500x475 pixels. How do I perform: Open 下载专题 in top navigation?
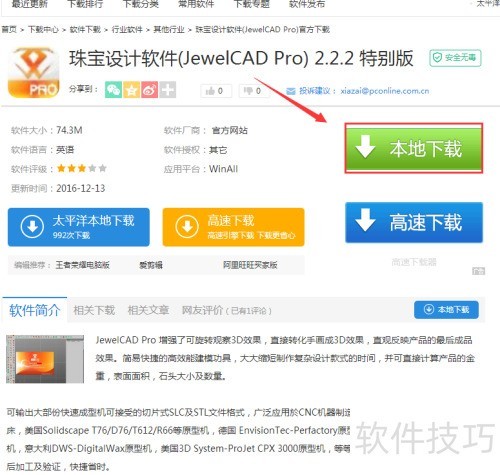click(251, 4)
